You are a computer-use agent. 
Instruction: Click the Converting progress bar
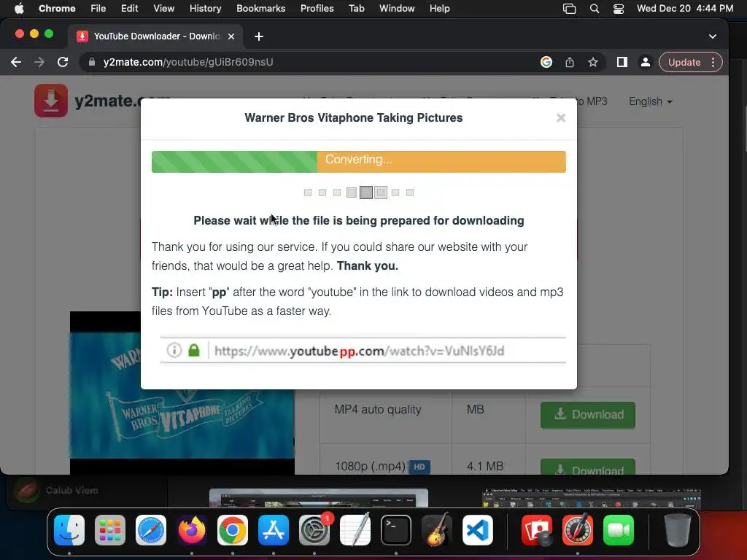click(359, 161)
